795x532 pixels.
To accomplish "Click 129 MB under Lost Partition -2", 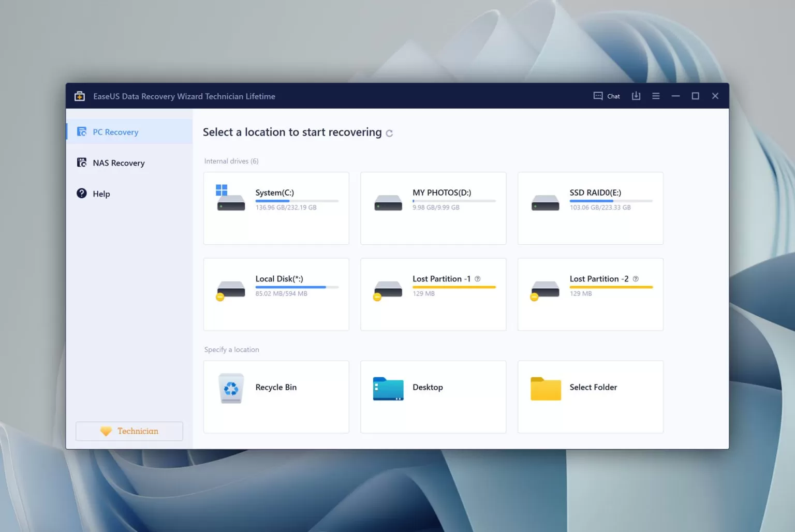I will point(581,293).
